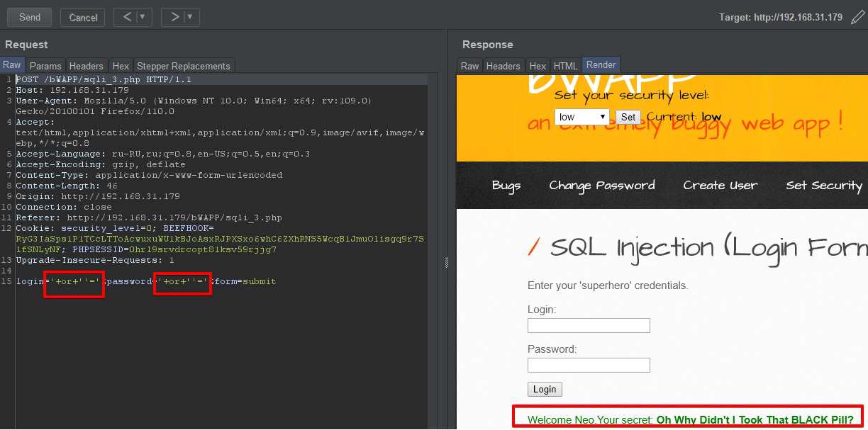Click the 'Origin: http://192.168.31.179' line
868x430 pixels.
98,196
